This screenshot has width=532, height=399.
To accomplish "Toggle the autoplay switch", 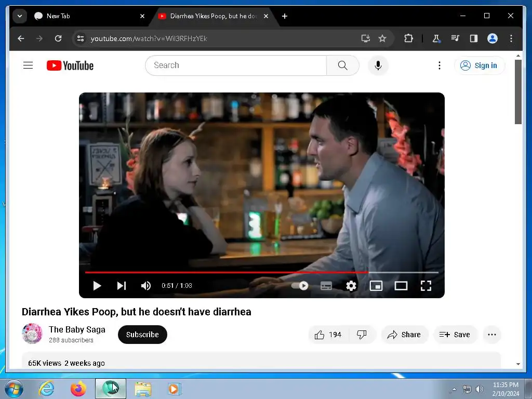I will point(300,286).
